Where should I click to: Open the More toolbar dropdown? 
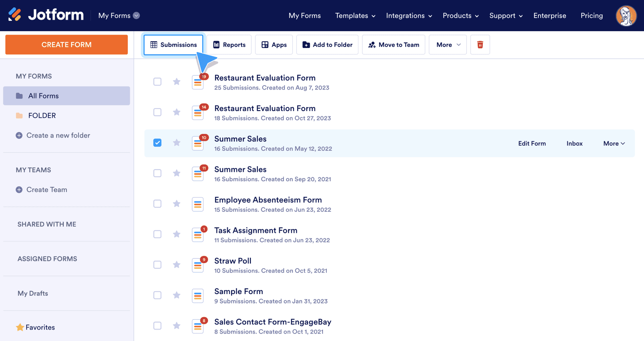[x=448, y=45]
